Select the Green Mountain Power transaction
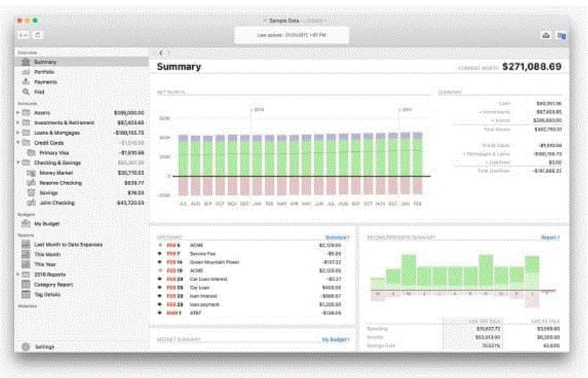Image resolution: width=588 pixels, height=378 pixels. pos(250,262)
